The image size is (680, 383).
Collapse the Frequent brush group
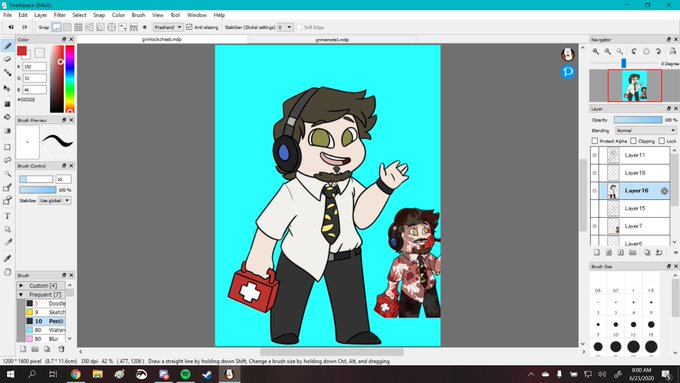[21, 295]
